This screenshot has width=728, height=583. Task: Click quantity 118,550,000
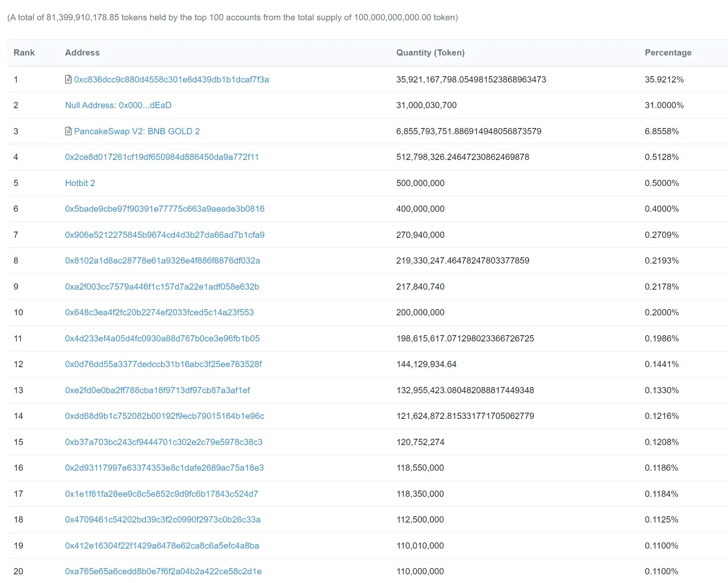[420, 468]
